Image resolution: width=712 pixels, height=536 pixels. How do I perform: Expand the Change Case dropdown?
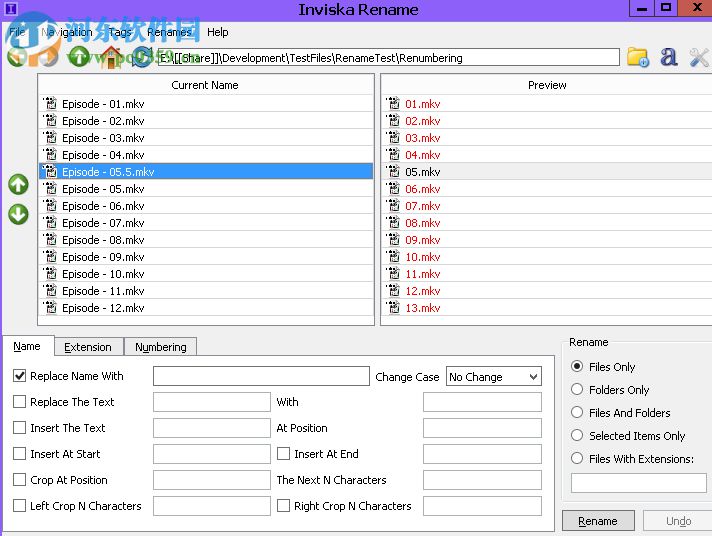pos(493,377)
